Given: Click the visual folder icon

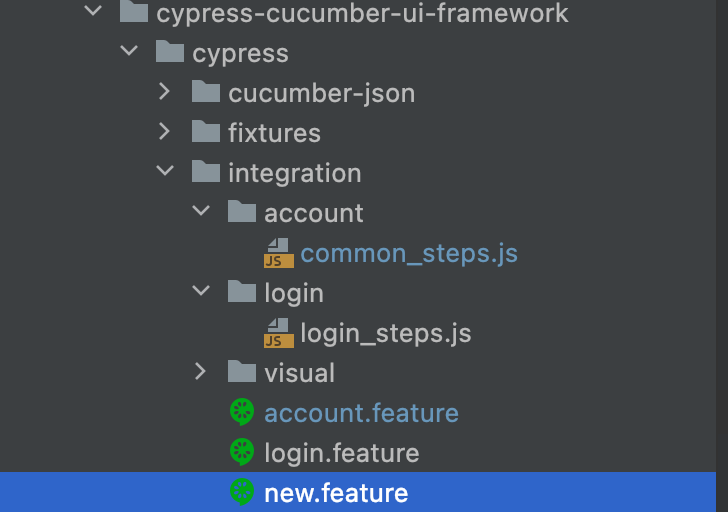Looking at the screenshot, I should (x=242, y=372).
